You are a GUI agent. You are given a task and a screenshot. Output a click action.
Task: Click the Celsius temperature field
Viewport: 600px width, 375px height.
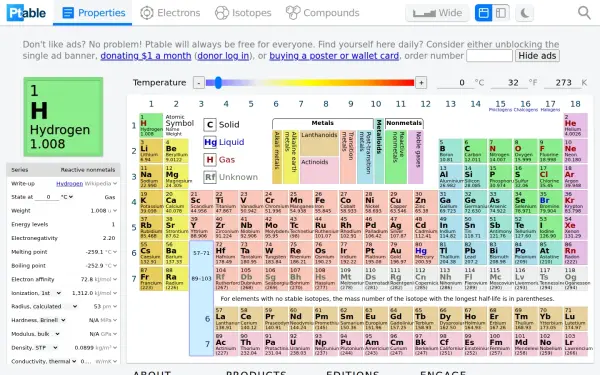click(455, 83)
